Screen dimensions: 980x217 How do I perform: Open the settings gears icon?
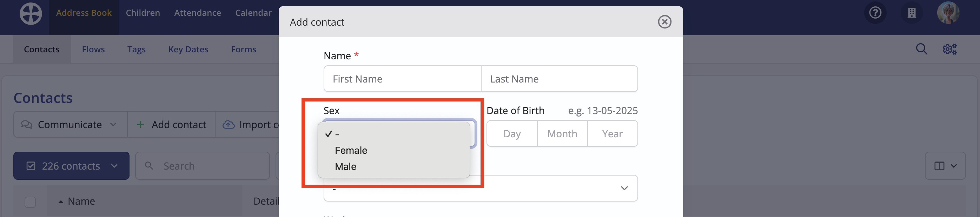(x=949, y=49)
